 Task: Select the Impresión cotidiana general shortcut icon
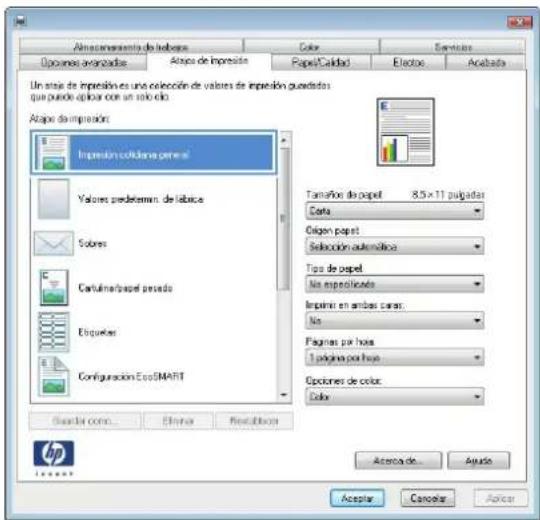53,153
